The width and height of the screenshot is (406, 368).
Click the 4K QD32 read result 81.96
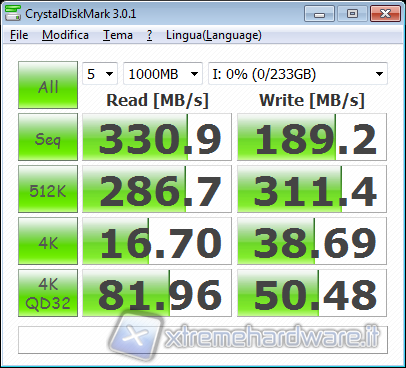[x=157, y=293]
